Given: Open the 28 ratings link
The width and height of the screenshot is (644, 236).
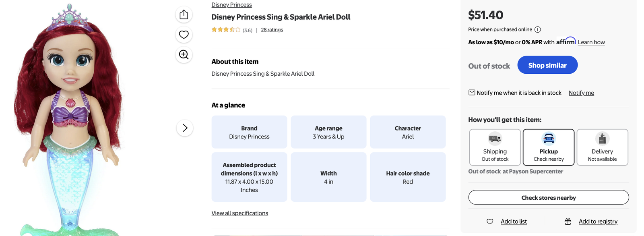Looking at the screenshot, I should [272, 30].
